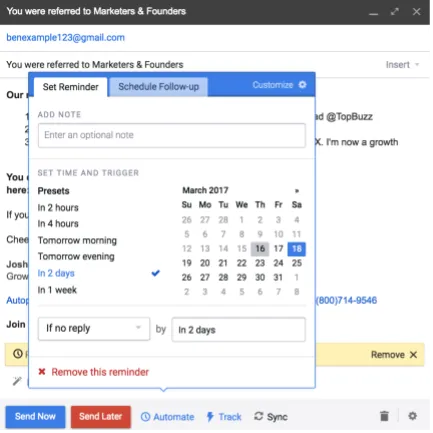Select the In 2 days preset

[56, 273]
